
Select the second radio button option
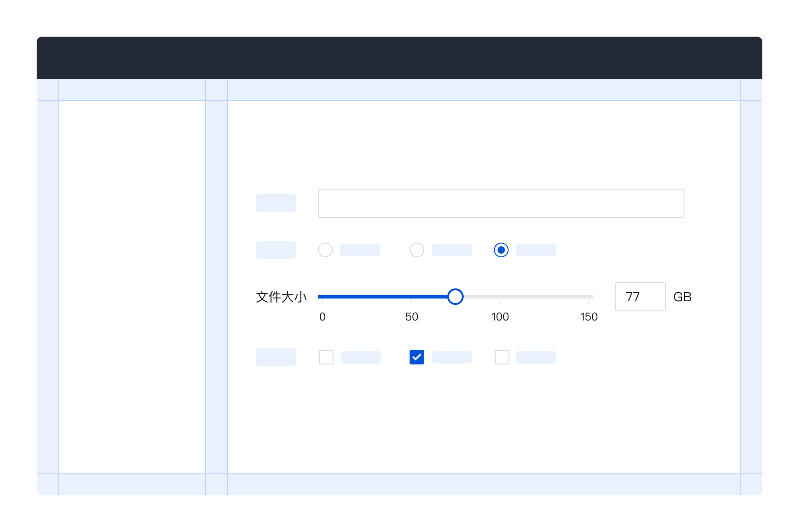(x=417, y=250)
